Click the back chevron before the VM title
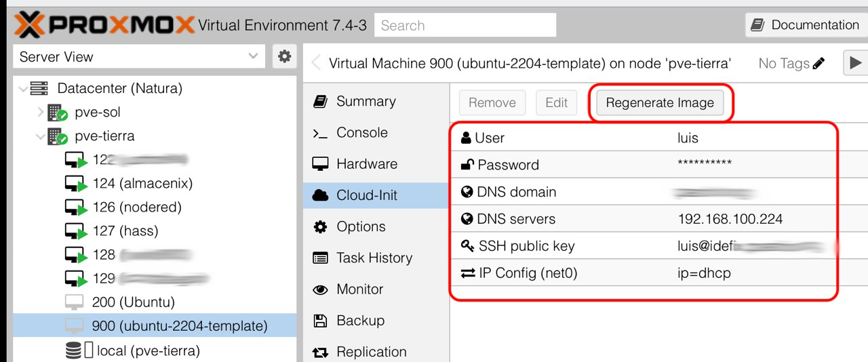Screen dimensions: 868x362 (x=316, y=63)
